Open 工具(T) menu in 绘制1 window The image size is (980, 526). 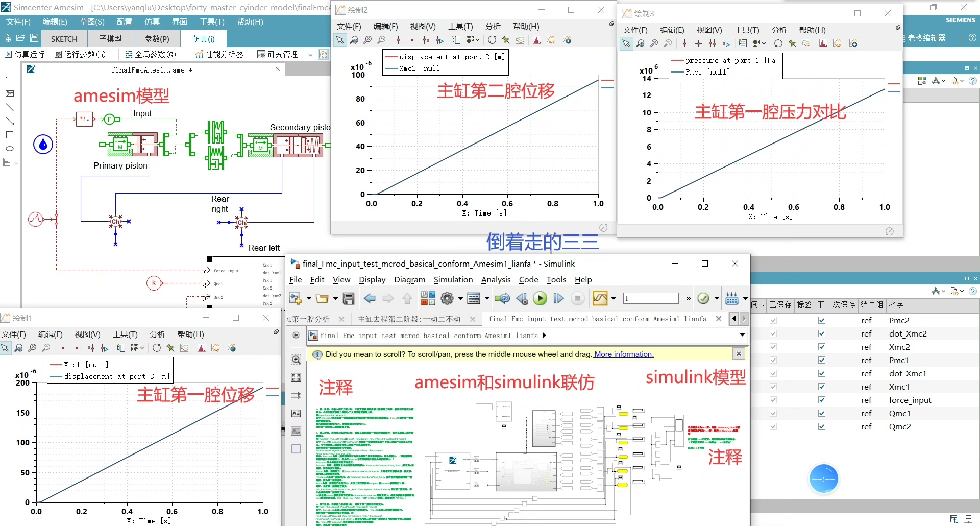125,334
